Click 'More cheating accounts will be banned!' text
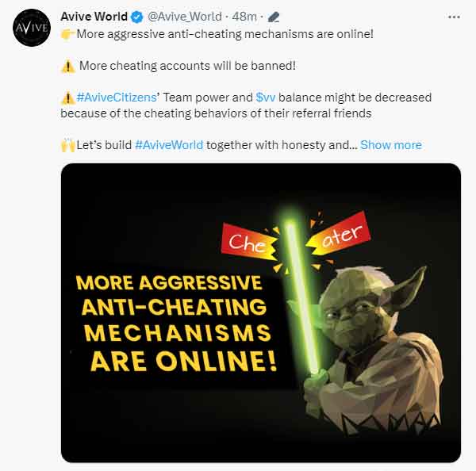 pos(187,66)
